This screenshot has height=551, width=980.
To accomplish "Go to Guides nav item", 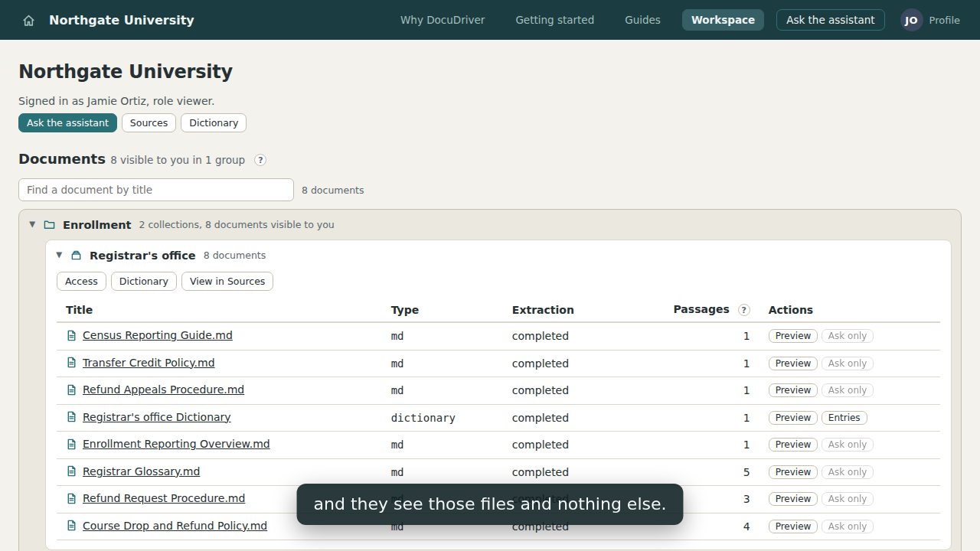I will pyautogui.click(x=642, y=20).
